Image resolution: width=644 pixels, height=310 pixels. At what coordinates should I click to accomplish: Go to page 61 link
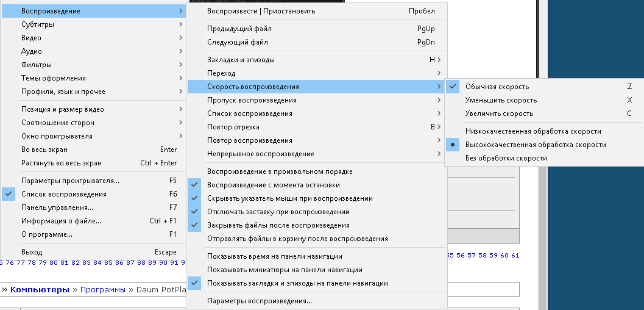coord(515,255)
